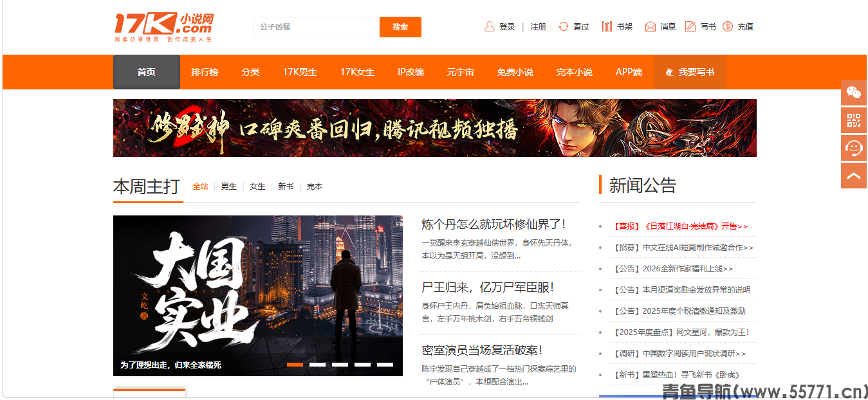This screenshot has width=868, height=400.
Task: Click the 书架 bookshelf link
Action: [x=625, y=27]
